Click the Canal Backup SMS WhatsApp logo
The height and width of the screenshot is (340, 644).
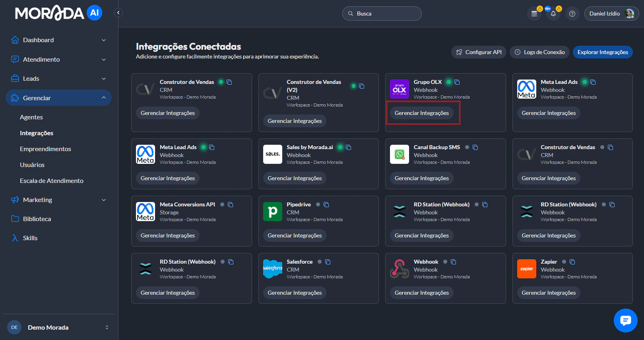click(x=400, y=154)
